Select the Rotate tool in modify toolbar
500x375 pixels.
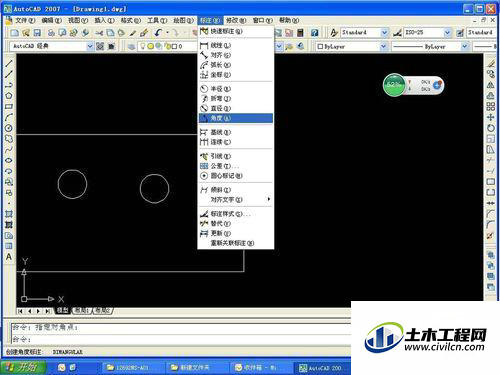[490, 128]
